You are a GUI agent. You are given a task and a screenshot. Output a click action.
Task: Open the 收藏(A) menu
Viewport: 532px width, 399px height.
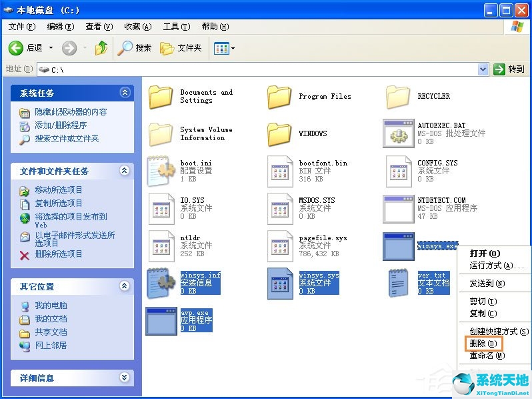point(138,27)
